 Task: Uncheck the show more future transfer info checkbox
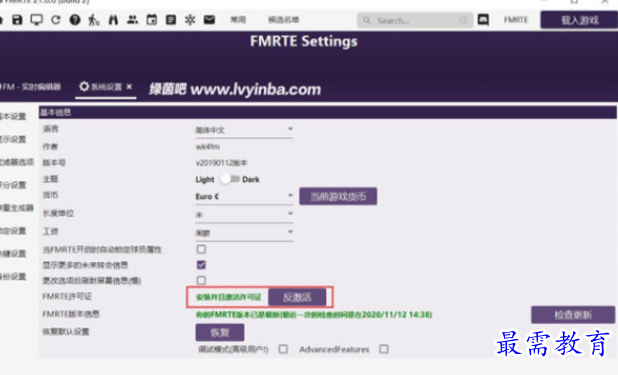tap(201, 265)
